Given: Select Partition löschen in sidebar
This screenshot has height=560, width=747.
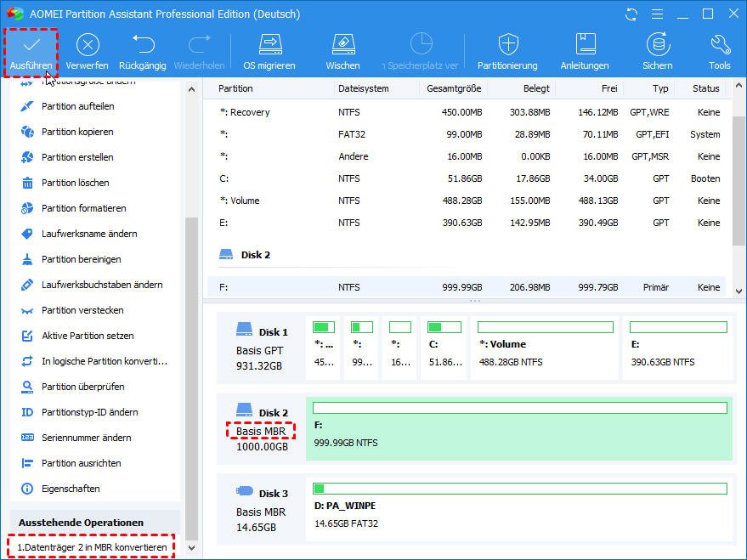Looking at the screenshot, I should click(75, 183).
